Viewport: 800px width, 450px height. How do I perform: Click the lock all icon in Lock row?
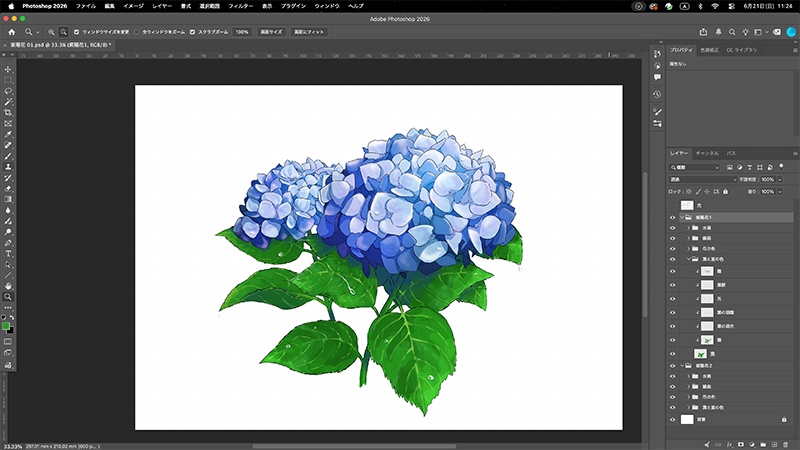[x=726, y=192]
